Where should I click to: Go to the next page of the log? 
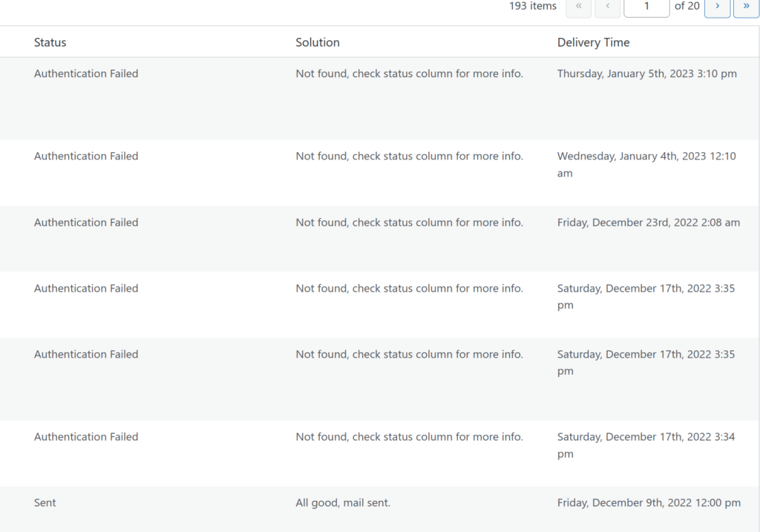click(717, 7)
